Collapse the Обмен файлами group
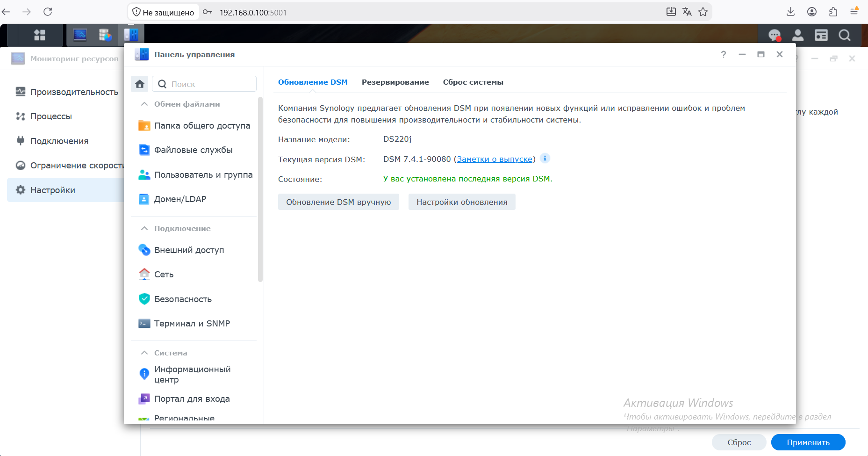The image size is (868, 456). 145,104
